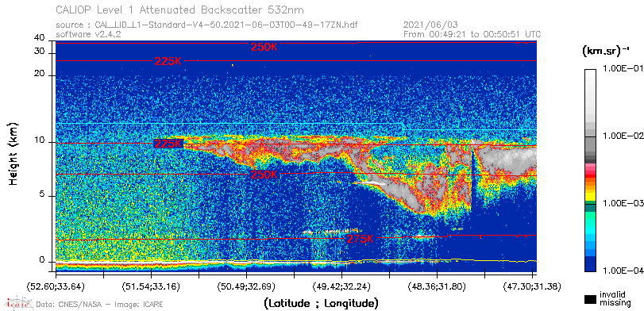Click the 225K label near 25 km height

coord(168,62)
